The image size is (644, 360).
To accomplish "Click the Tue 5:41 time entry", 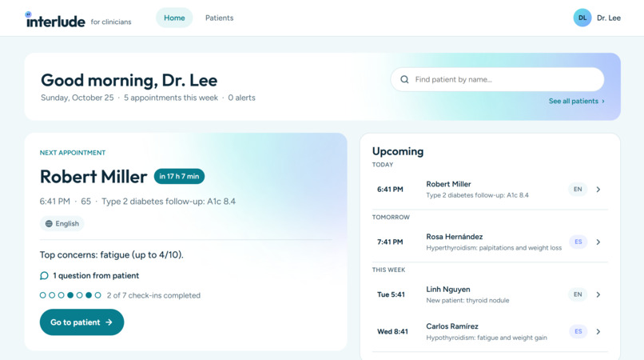I will click(x=391, y=294).
